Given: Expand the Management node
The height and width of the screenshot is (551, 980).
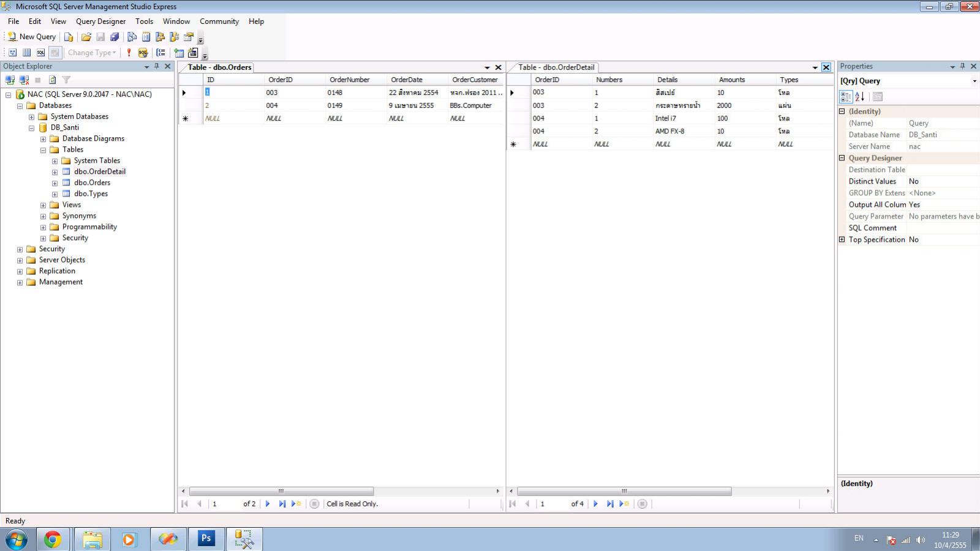Looking at the screenshot, I should (20, 282).
